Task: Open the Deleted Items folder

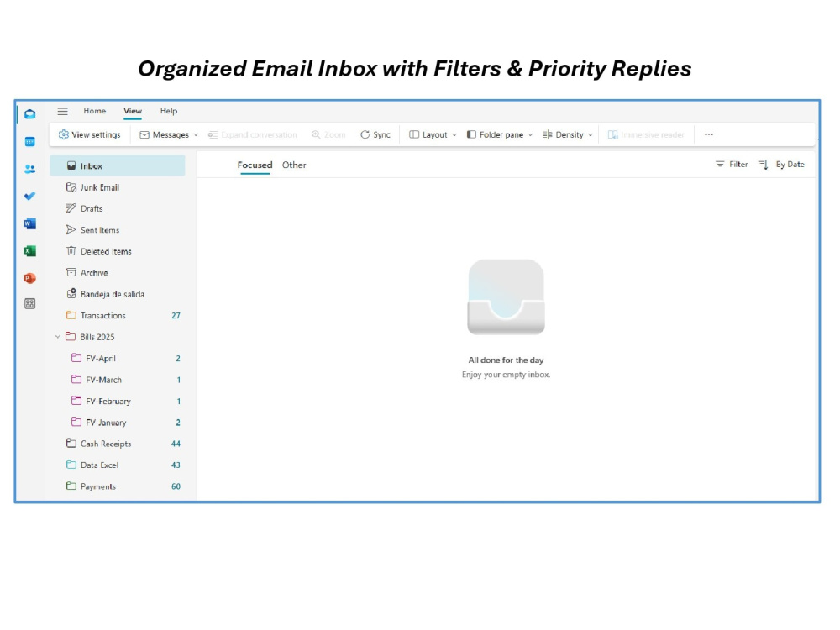Action: (x=118, y=251)
